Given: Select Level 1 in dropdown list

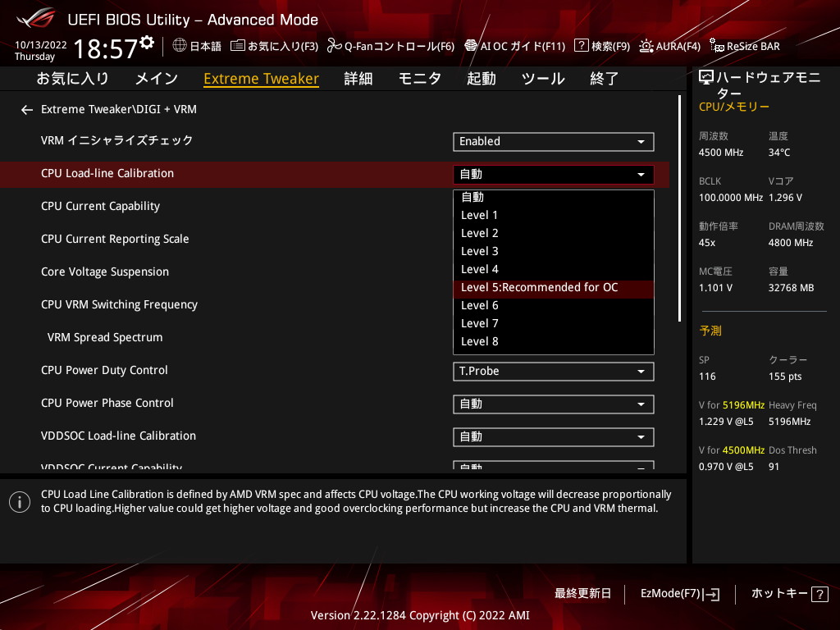Looking at the screenshot, I should click(554, 215).
